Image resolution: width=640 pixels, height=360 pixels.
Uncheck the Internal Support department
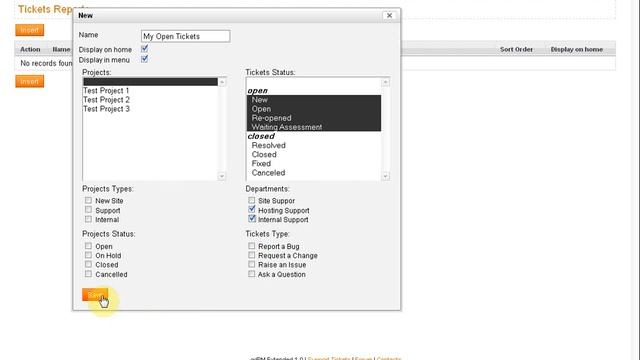[x=251, y=219]
